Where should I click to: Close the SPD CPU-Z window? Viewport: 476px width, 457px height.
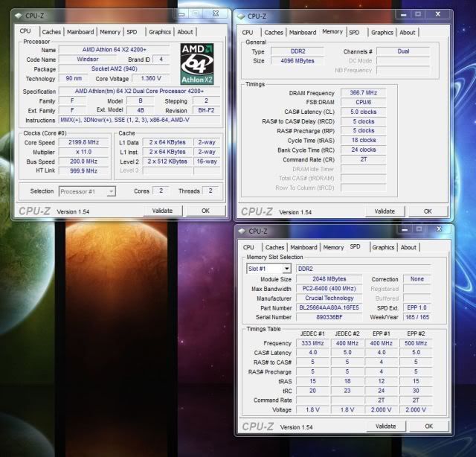(x=439, y=229)
